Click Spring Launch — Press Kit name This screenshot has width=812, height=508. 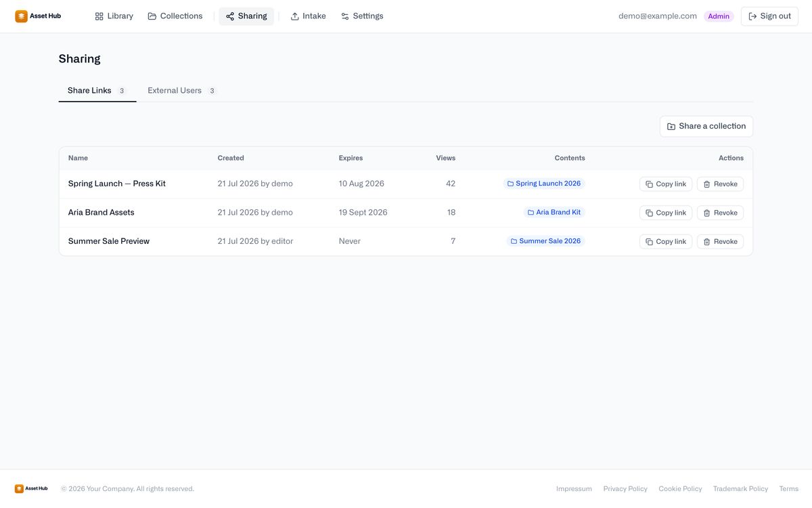point(117,184)
